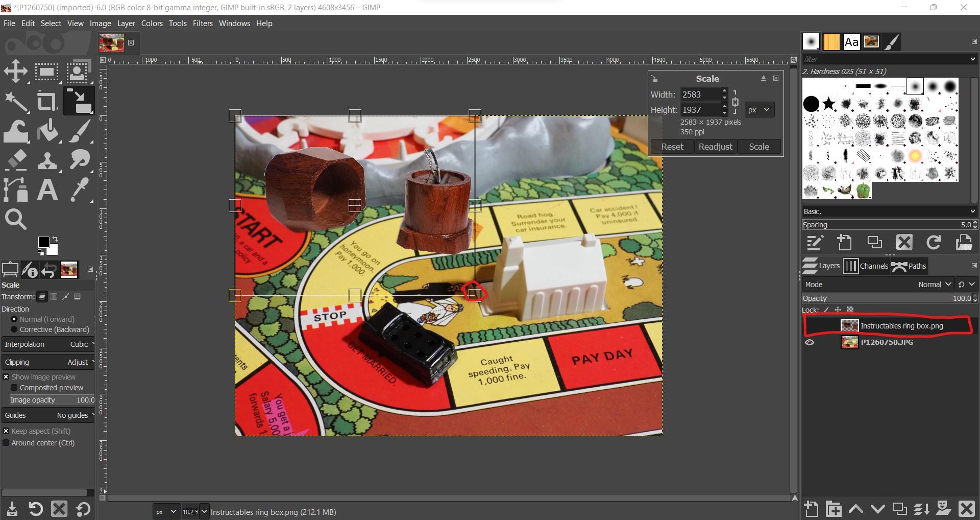The height and width of the screenshot is (520, 980).
Task: Select the Move tool
Action: (x=16, y=71)
